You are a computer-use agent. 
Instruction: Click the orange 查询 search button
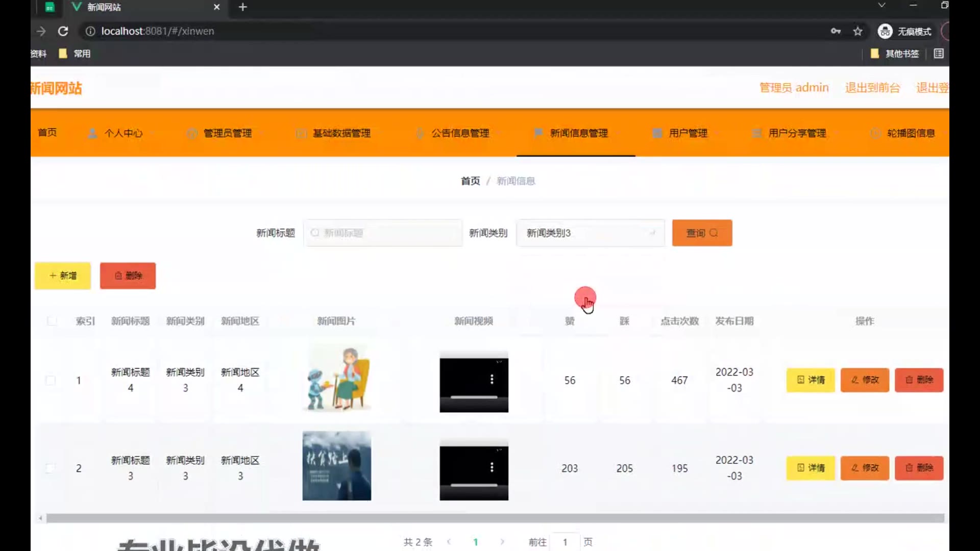(702, 233)
